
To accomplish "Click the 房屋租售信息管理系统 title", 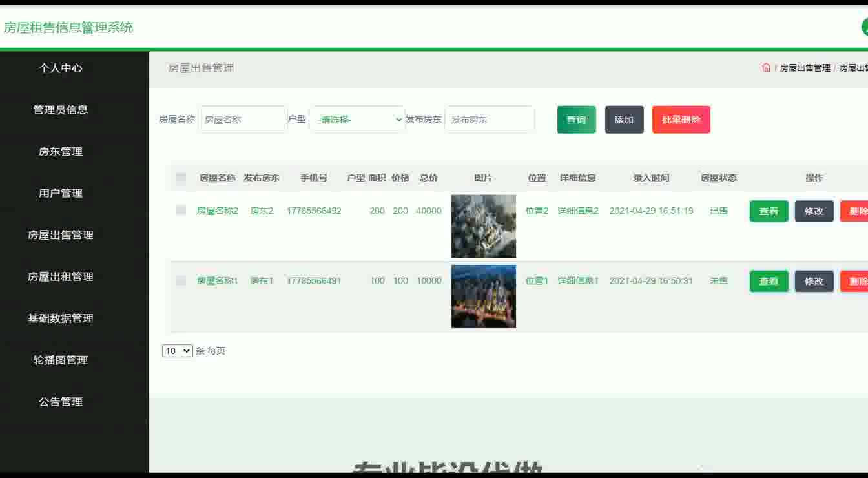I will 68,27.
